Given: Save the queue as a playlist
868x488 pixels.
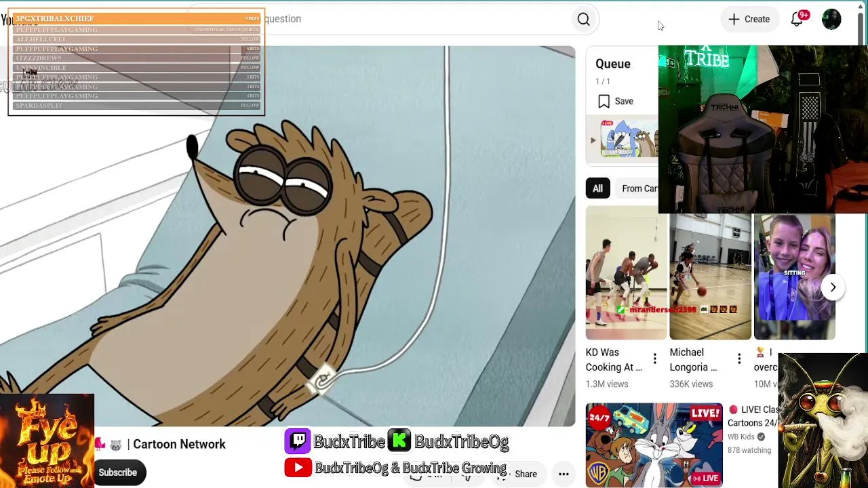Looking at the screenshot, I should [616, 101].
